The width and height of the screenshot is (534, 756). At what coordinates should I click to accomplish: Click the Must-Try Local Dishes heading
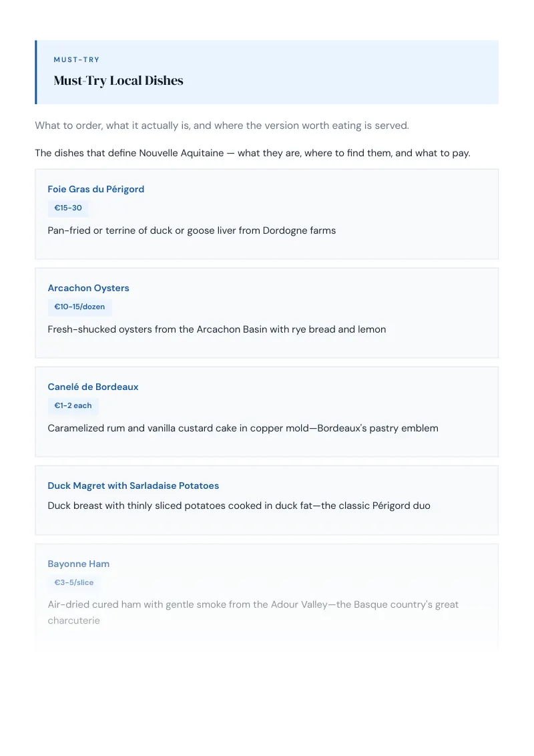[x=119, y=81]
